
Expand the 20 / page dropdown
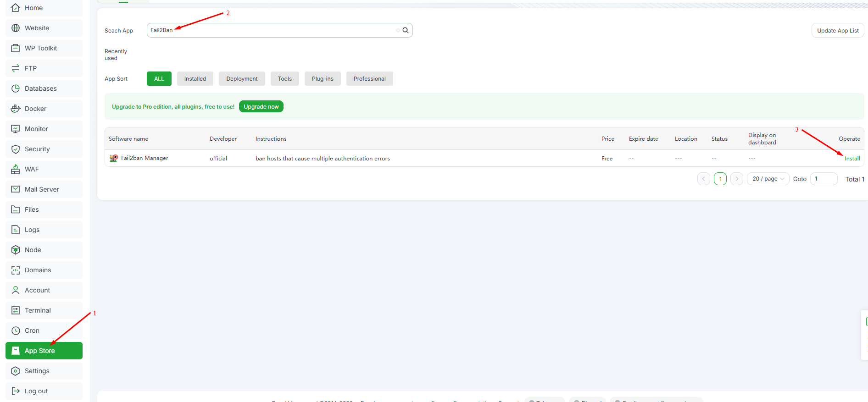pyautogui.click(x=768, y=179)
